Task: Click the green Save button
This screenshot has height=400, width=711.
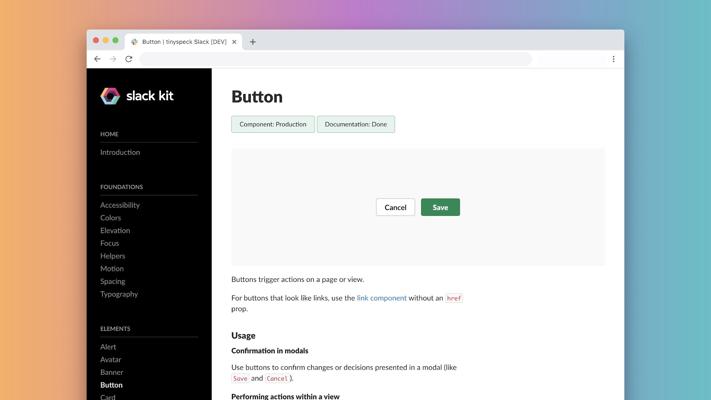Action: pyautogui.click(x=440, y=207)
